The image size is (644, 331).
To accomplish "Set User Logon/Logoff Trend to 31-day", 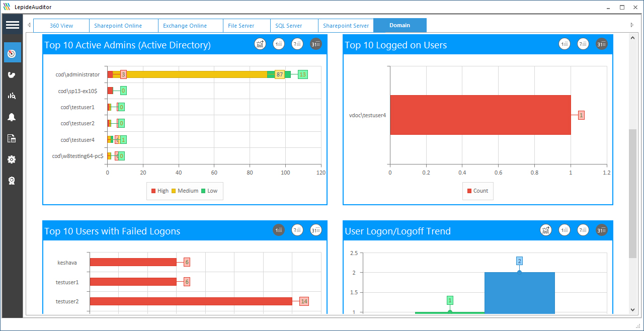I will 602,230.
